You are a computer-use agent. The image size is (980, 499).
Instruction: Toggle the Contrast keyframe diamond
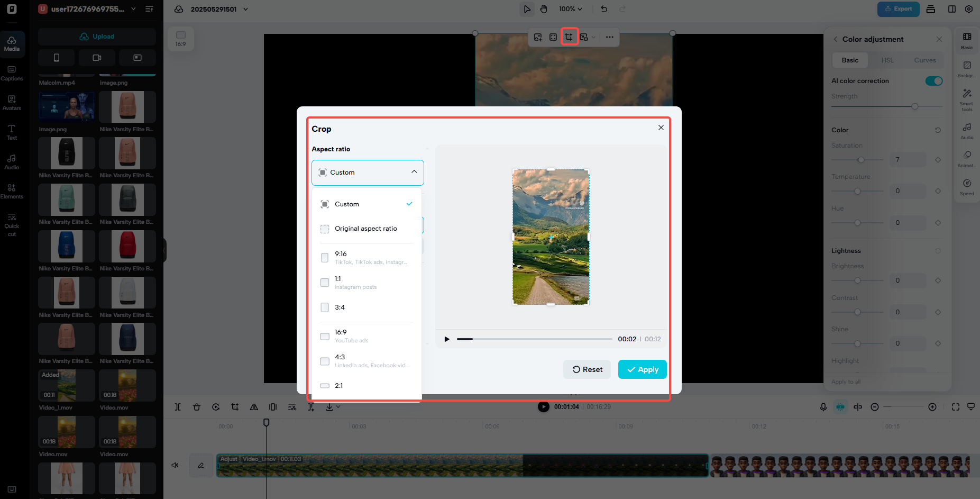click(x=938, y=312)
